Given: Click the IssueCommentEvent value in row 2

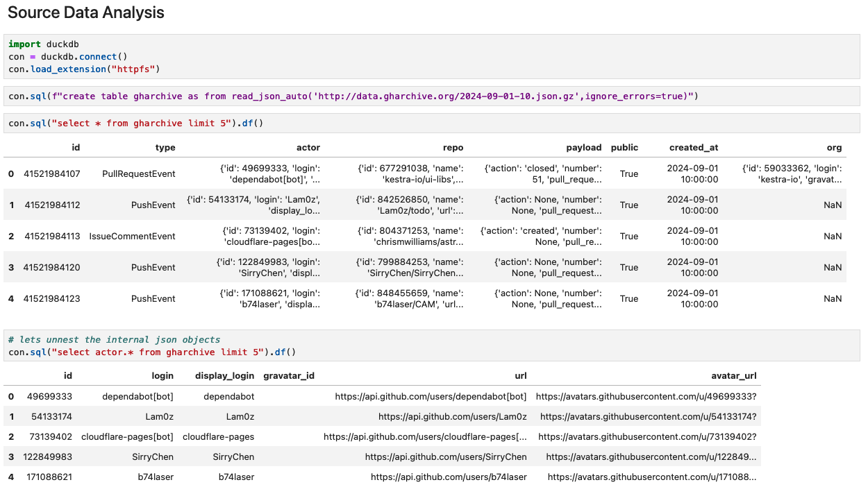Looking at the screenshot, I should (x=132, y=236).
